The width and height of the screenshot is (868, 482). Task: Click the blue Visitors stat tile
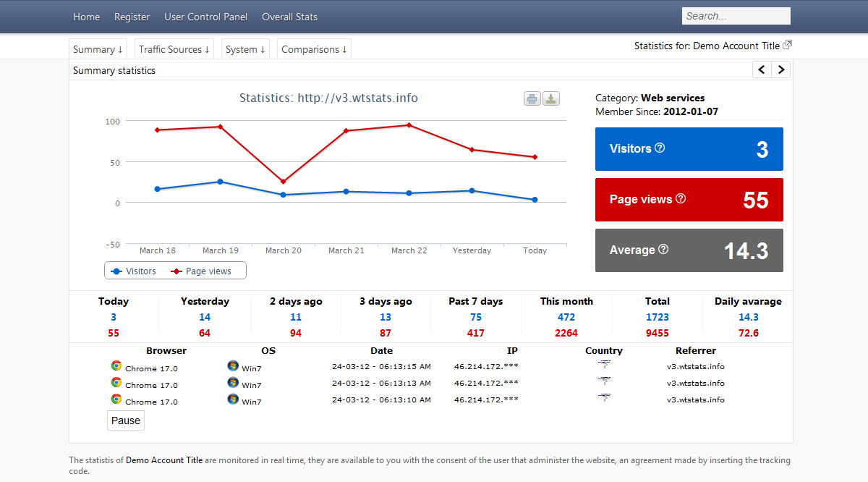689,149
